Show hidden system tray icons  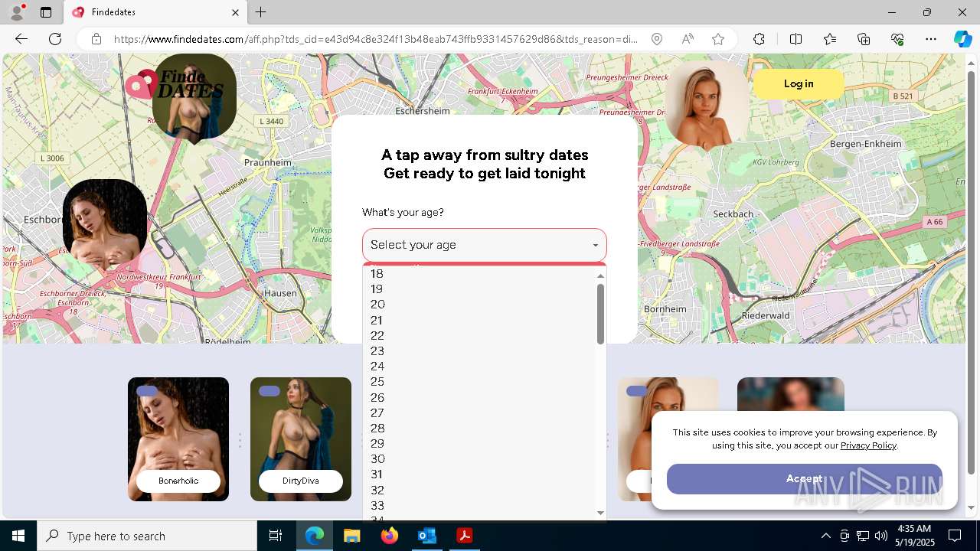click(x=825, y=536)
